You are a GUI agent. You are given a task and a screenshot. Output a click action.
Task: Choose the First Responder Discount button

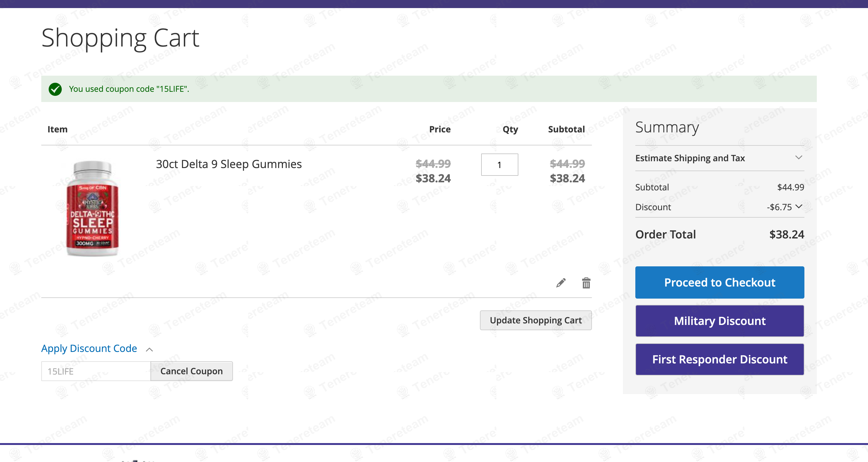(x=719, y=359)
